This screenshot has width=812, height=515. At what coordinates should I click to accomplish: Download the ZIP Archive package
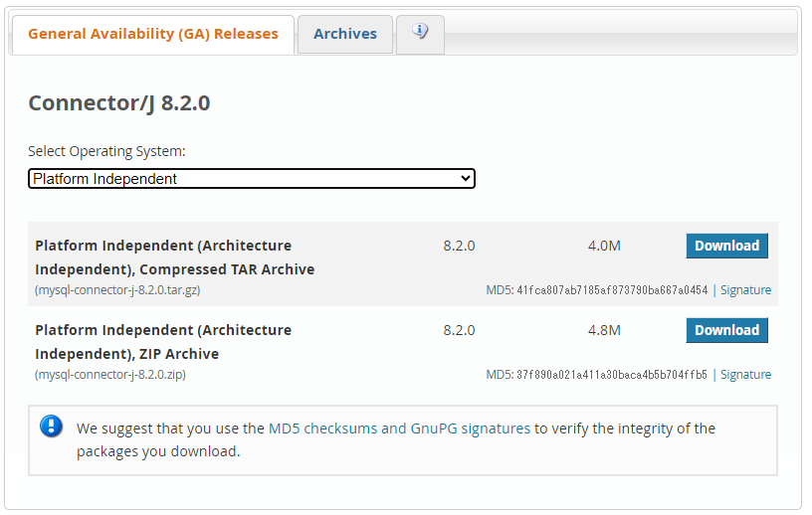[x=726, y=330]
